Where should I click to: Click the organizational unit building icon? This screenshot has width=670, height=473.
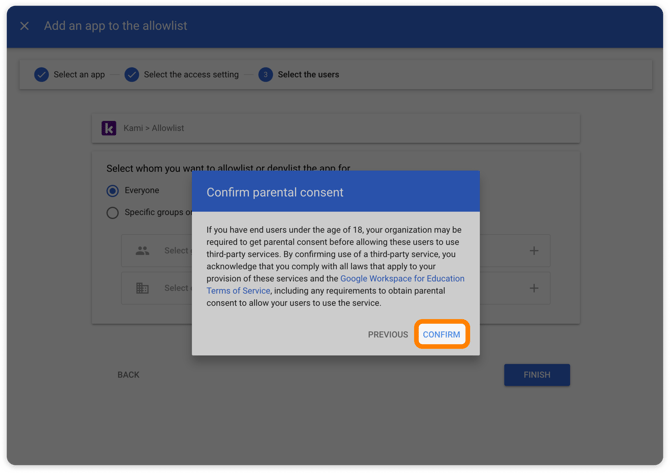click(142, 288)
